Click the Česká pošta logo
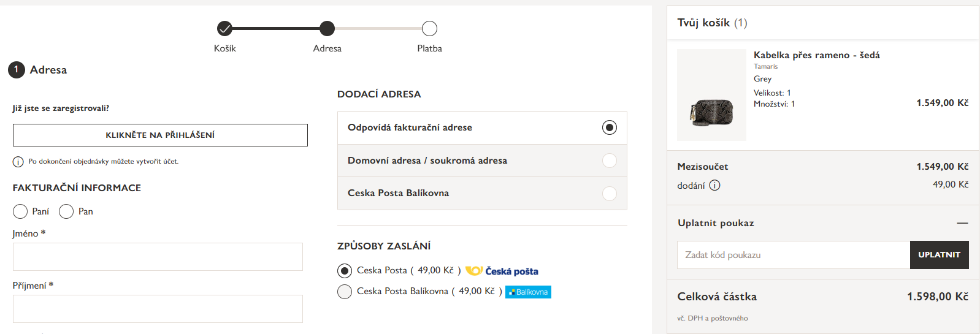The width and height of the screenshot is (980, 334). [x=502, y=271]
